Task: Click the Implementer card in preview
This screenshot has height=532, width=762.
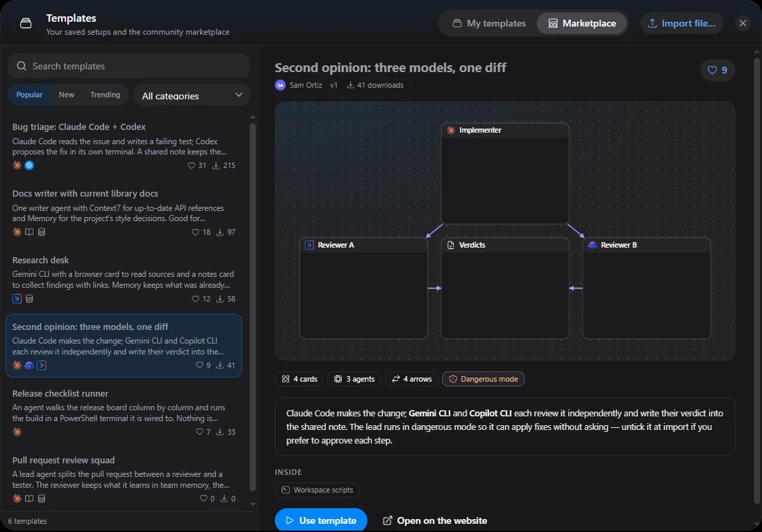Action: click(x=505, y=173)
